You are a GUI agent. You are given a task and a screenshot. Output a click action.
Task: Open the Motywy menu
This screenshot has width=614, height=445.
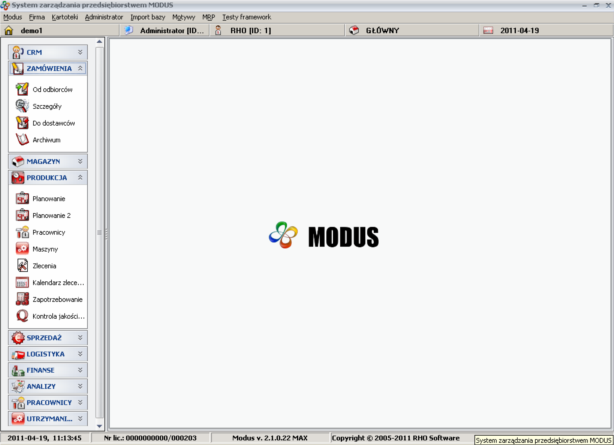pos(184,17)
